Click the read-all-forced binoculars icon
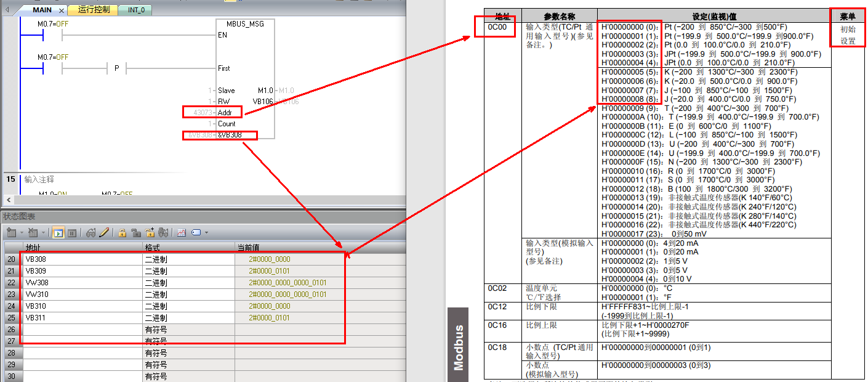Screen dimensions: 868x382 (x=163, y=233)
